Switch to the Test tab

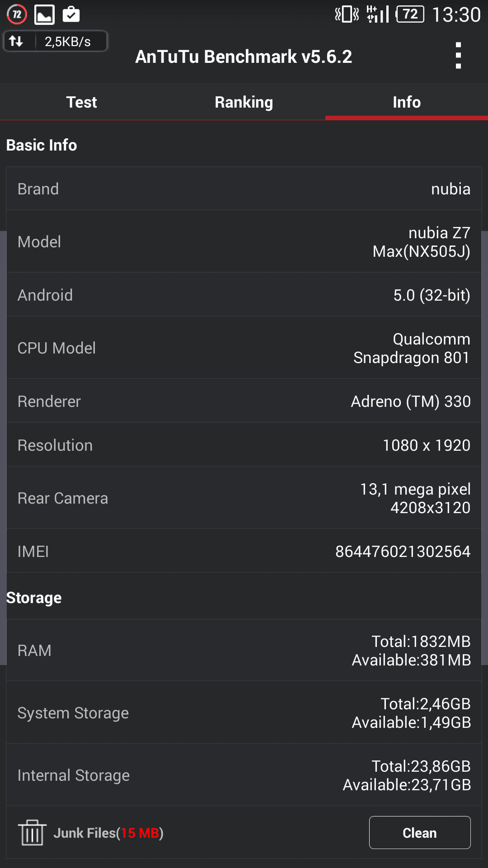coord(81,102)
